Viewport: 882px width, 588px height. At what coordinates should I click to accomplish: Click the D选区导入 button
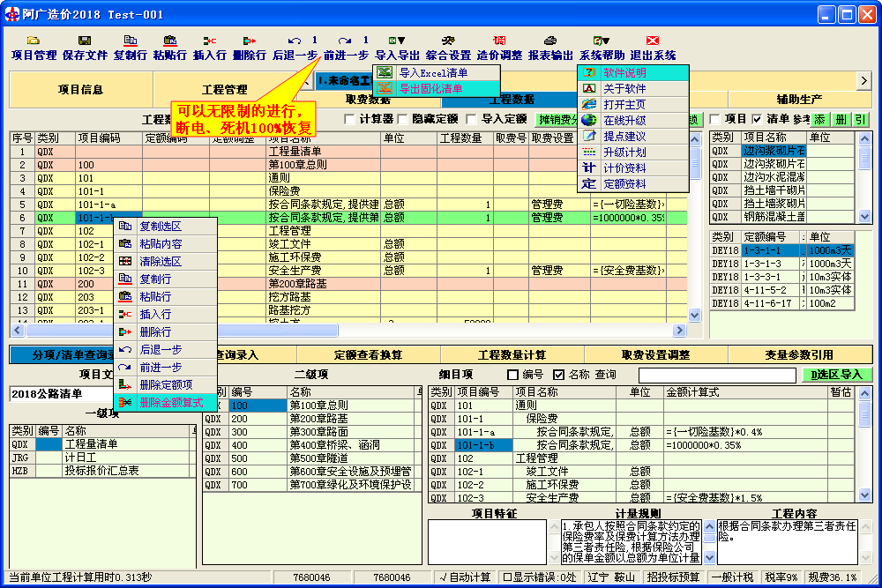click(836, 375)
